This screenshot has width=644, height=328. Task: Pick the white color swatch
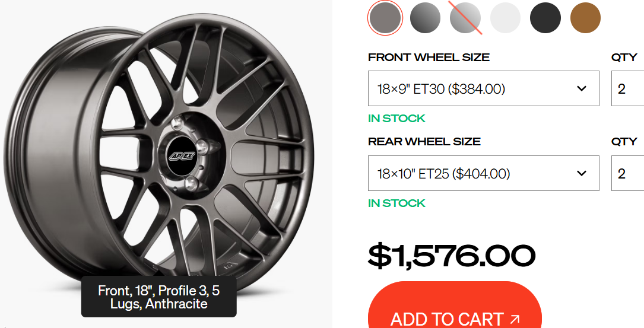(x=505, y=18)
